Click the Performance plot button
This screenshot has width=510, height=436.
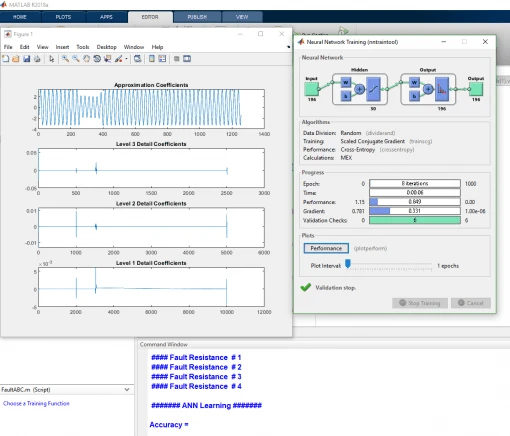click(x=326, y=248)
